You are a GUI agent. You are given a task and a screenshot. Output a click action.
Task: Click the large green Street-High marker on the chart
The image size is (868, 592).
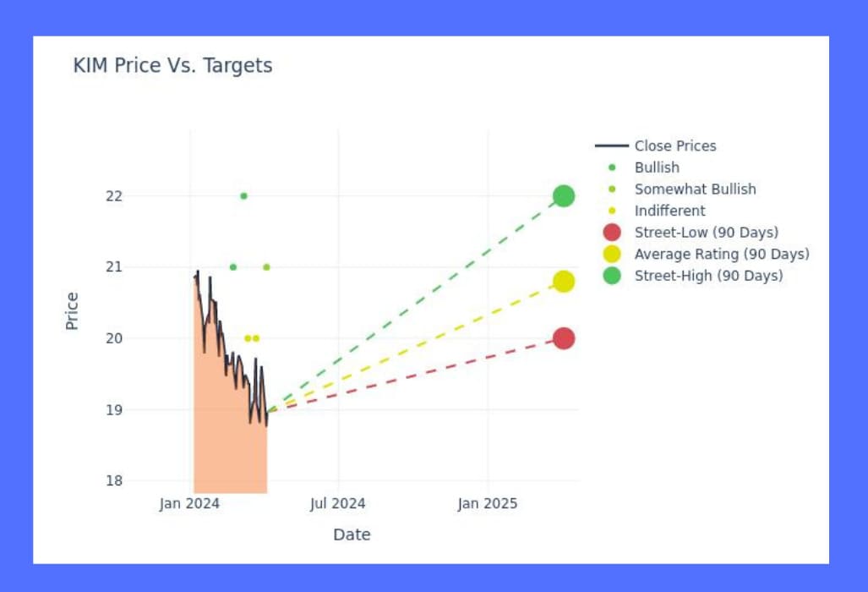pos(564,196)
